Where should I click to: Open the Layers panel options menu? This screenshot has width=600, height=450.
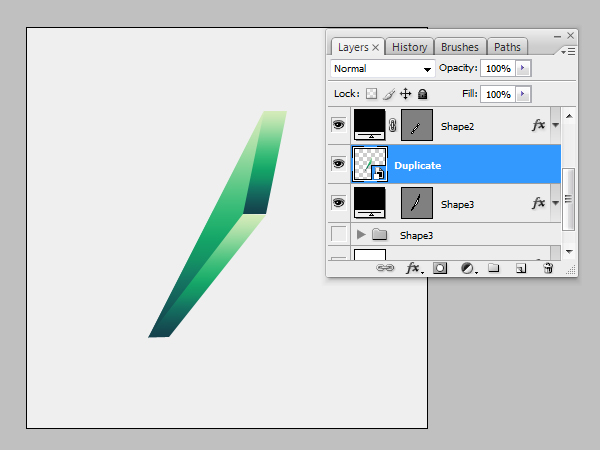tap(568, 51)
